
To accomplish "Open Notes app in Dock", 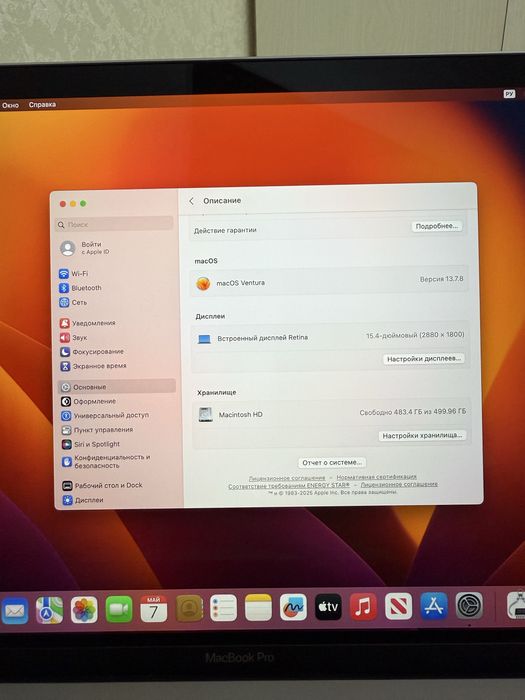I will (258, 608).
